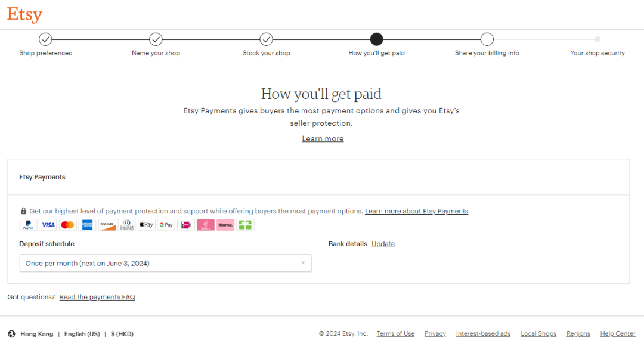Click the lock icon beside payment protection text
The image size is (644, 353).
(23, 211)
